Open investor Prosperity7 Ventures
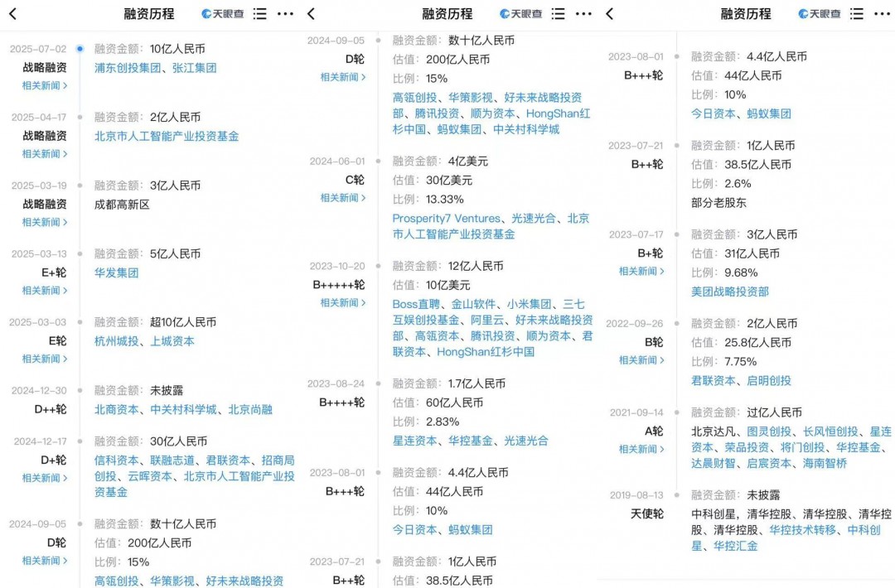 (x=446, y=219)
